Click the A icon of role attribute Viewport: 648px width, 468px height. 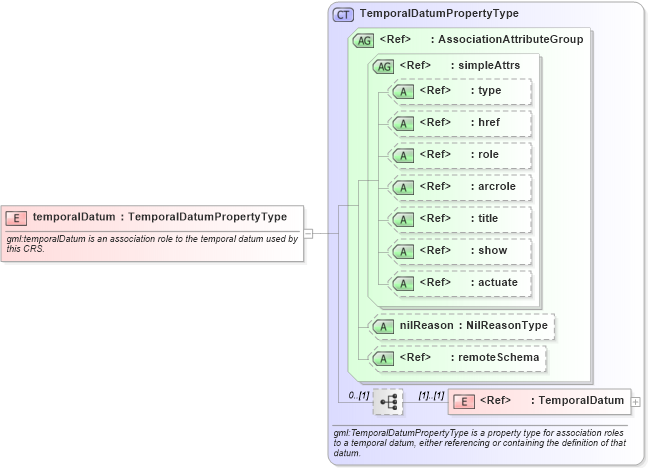(x=403, y=155)
